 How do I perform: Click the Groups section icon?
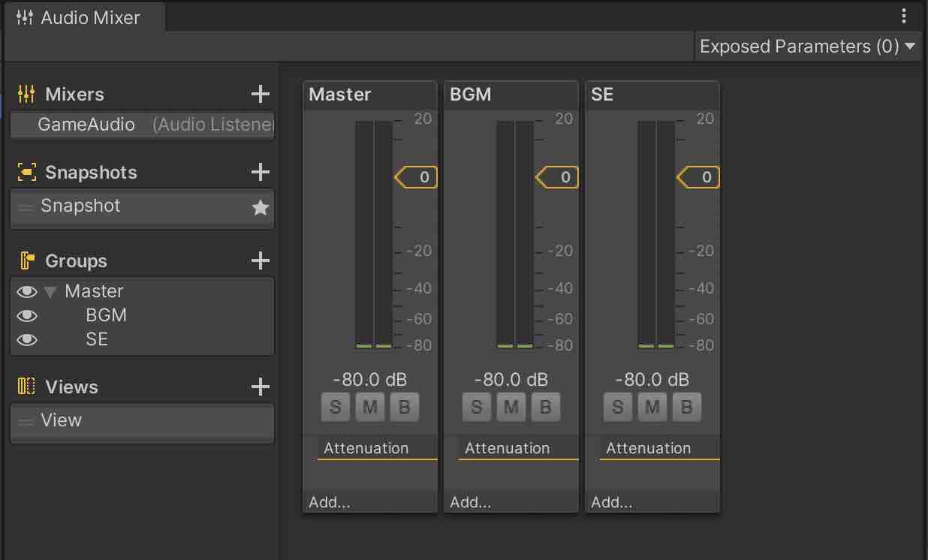pos(27,260)
